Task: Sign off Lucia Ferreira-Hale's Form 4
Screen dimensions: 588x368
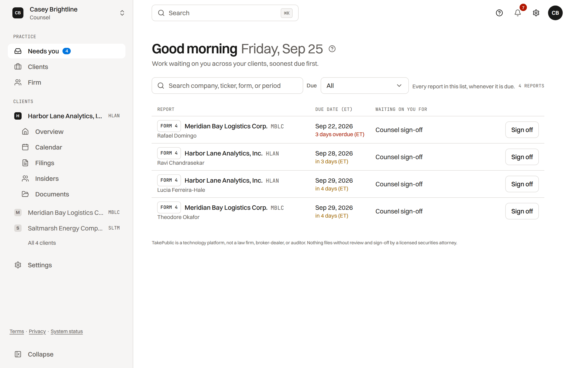Action: point(522,184)
